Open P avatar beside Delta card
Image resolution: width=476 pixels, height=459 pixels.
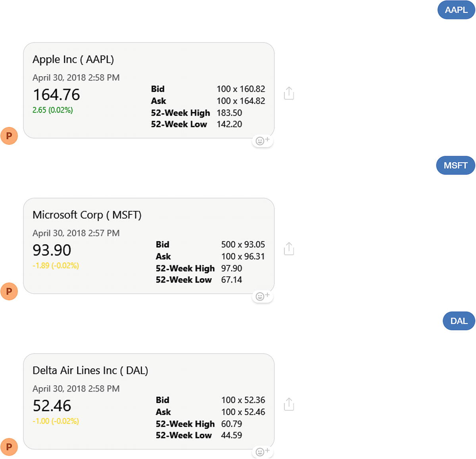tap(9, 447)
